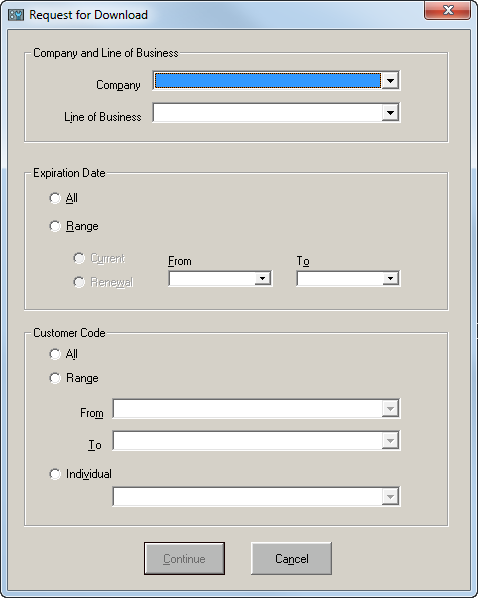Select the Customer Code All radio button
This screenshot has width=478, height=598.
coord(55,354)
